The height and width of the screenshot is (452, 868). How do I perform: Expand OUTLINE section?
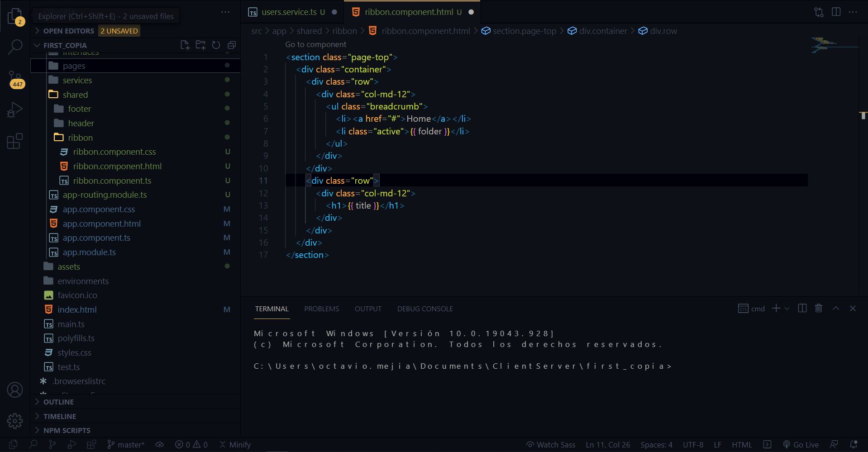click(x=135, y=402)
